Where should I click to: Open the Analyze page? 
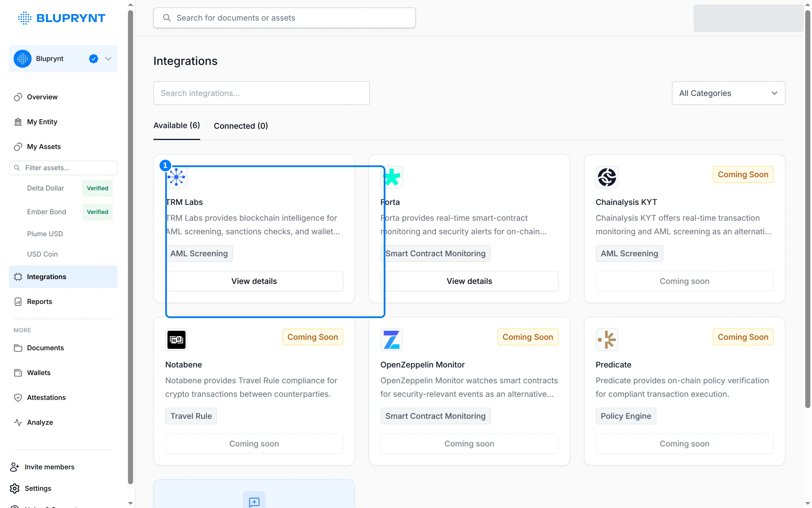63,422
